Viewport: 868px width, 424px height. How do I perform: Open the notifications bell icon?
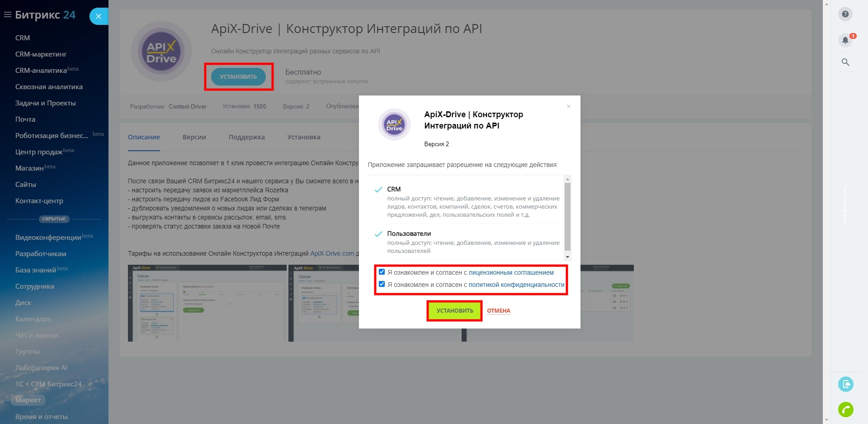[x=845, y=40]
